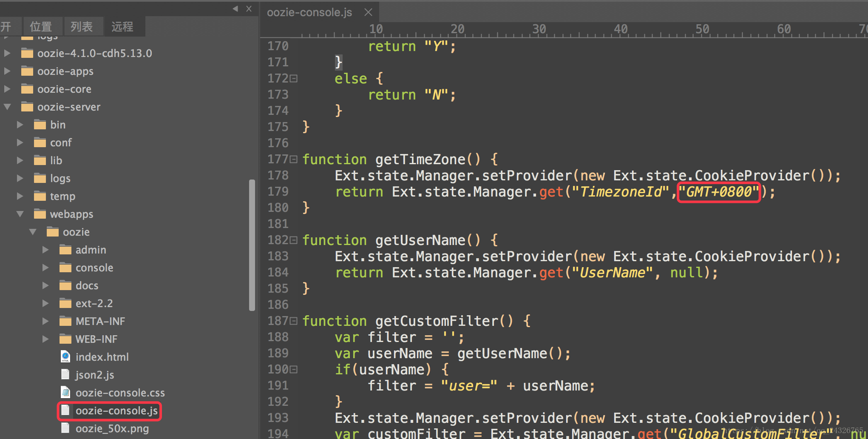The height and width of the screenshot is (439, 868).
Task: Click the temp folder icon
Action: click(40, 196)
